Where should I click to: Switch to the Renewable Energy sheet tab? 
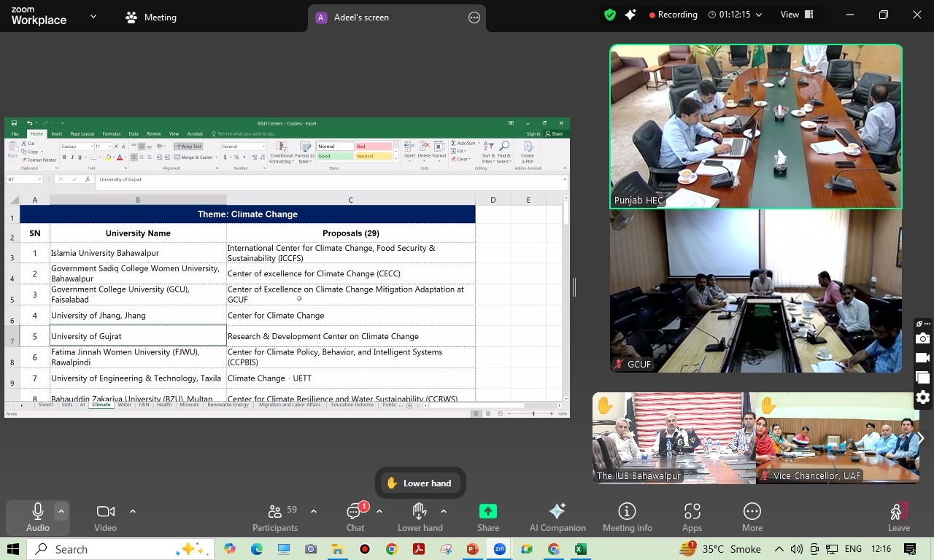click(x=228, y=405)
